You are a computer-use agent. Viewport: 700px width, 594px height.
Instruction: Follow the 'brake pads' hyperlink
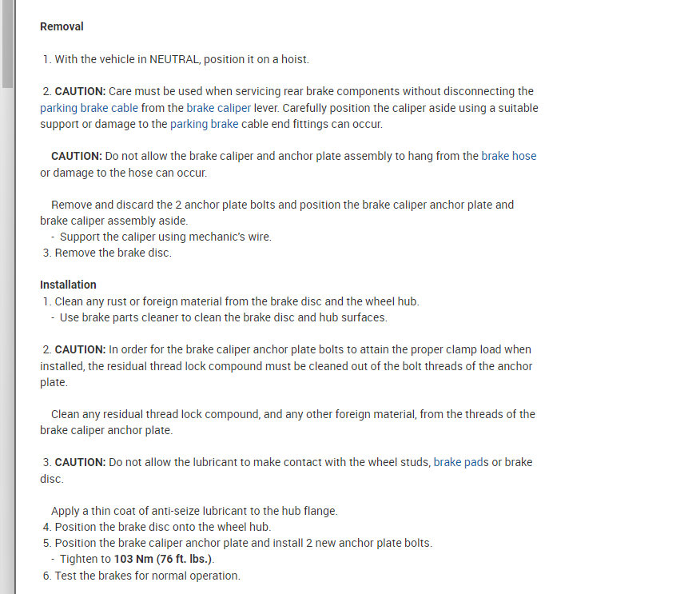click(461, 462)
